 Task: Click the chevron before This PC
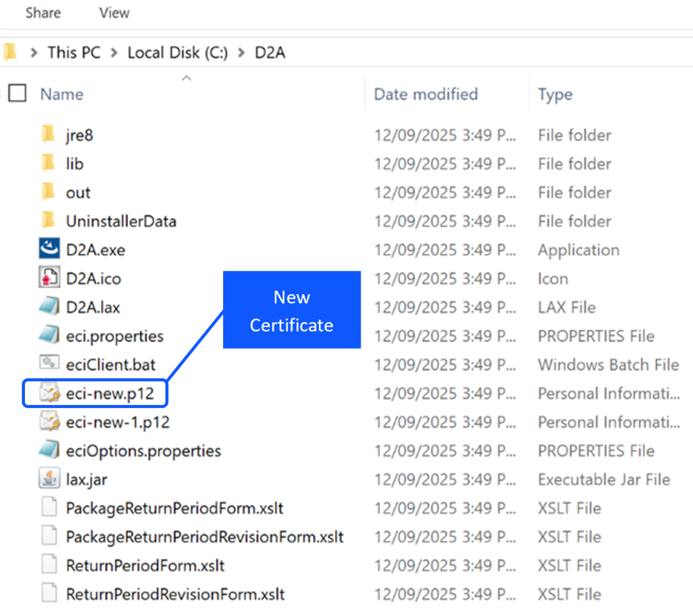(x=33, y=53)
